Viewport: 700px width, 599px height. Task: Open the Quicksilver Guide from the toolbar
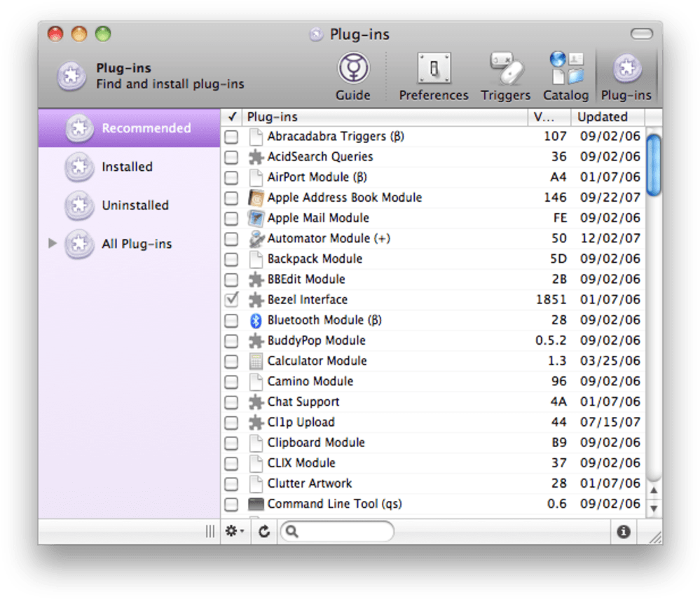pyautogui.click(x=352, y=73)
